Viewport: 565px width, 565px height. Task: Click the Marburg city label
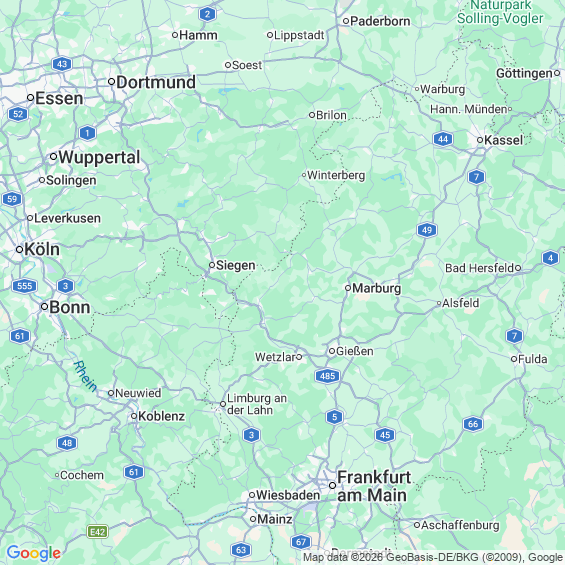(377, 288)
